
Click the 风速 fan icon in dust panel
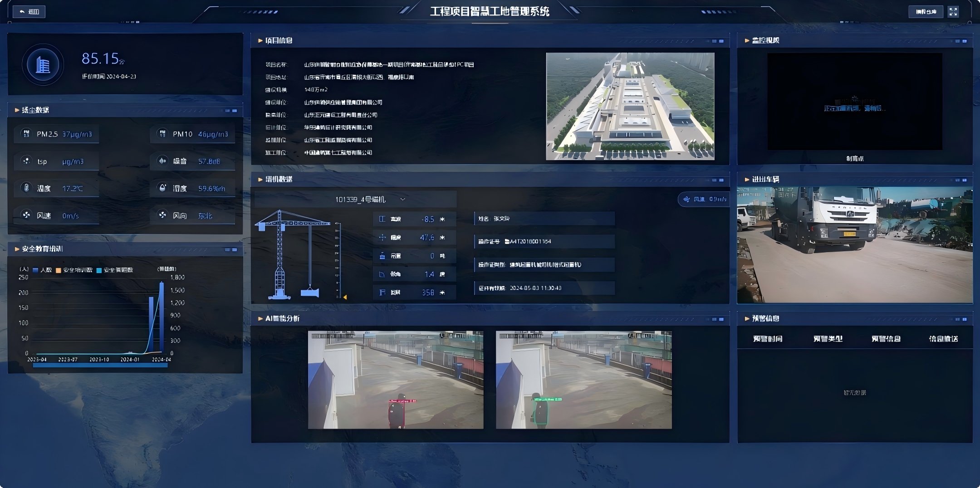(26, 215)
